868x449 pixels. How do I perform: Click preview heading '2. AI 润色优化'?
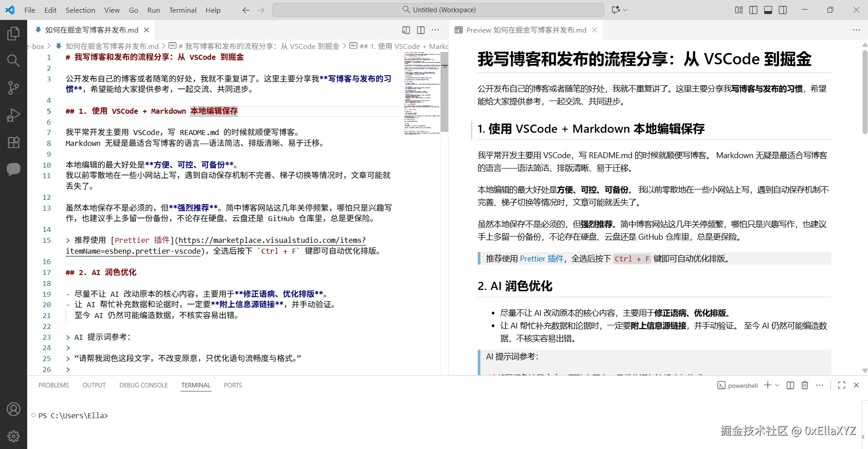[515, 286]
